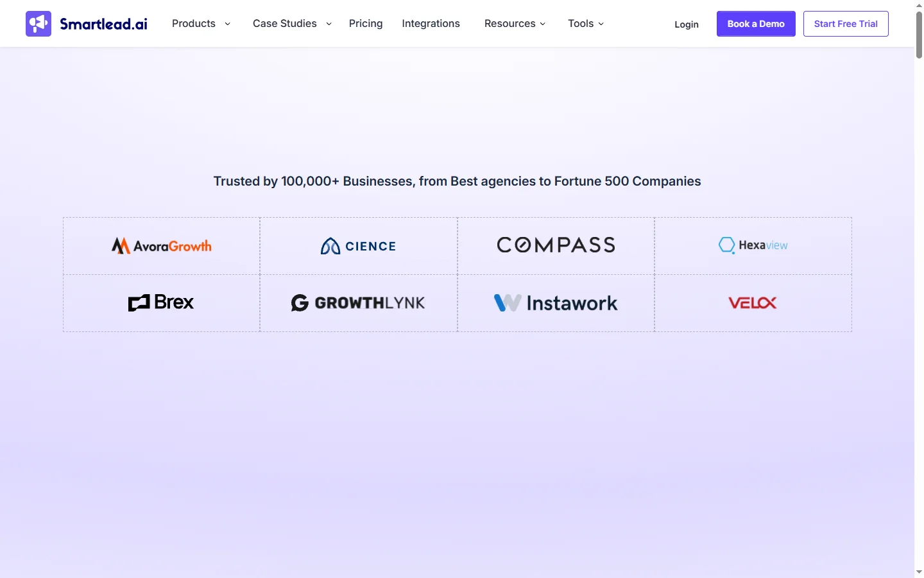The height and width of the screenshot is (578, 924).
Task: Expand the Resources chevron arrow
Action: click(x=543, y=24)
